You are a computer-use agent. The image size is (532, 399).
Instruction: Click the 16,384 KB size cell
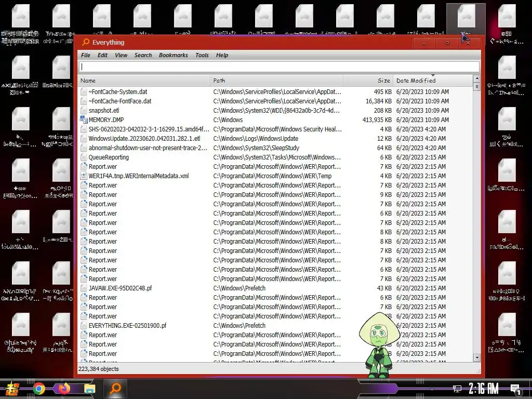(378, 101)
